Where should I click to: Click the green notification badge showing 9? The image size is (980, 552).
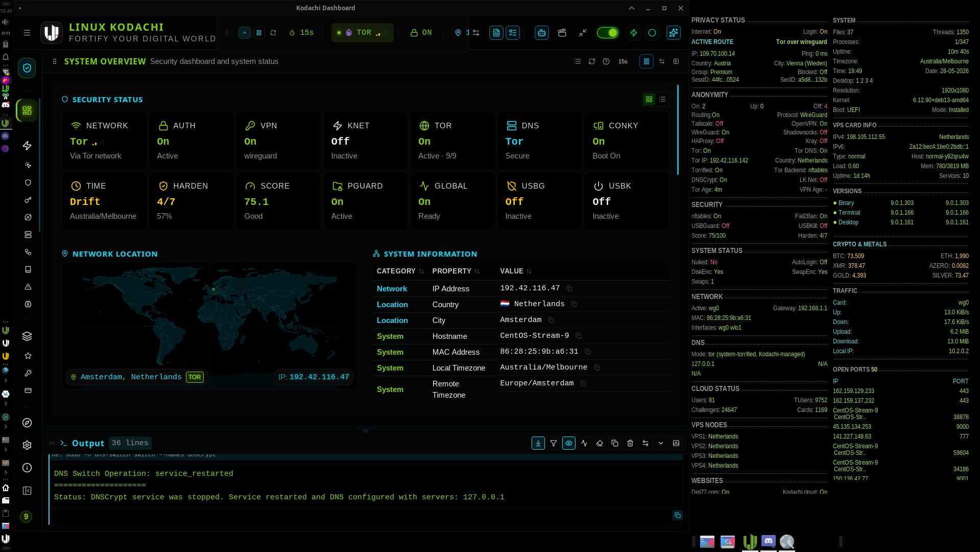click(x=26, y=517)
